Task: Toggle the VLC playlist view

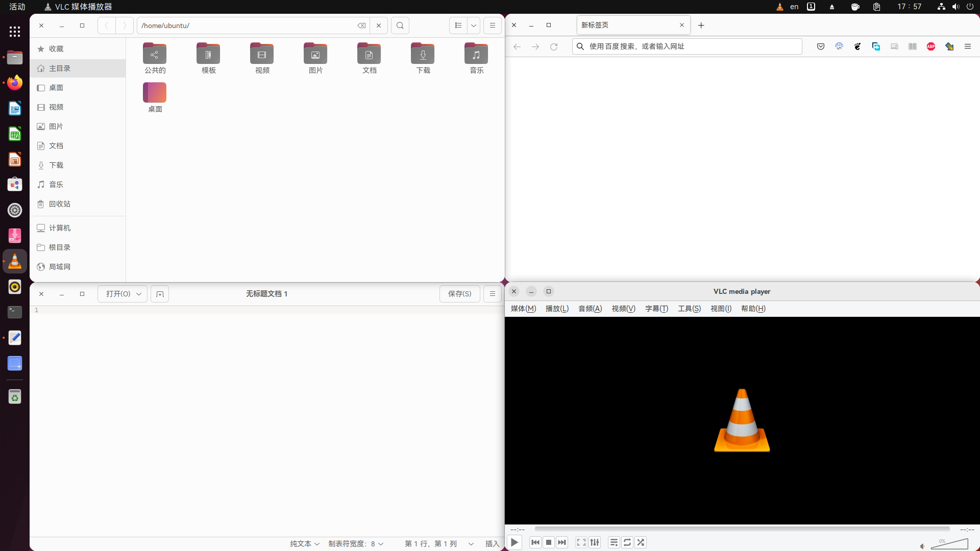Action: click(x=614, y=542)
